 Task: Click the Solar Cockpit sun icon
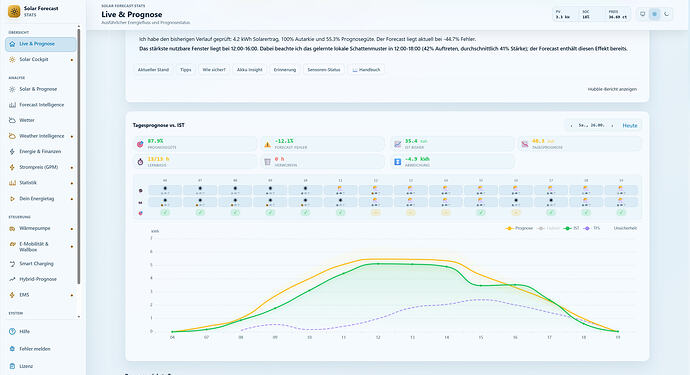12,59
